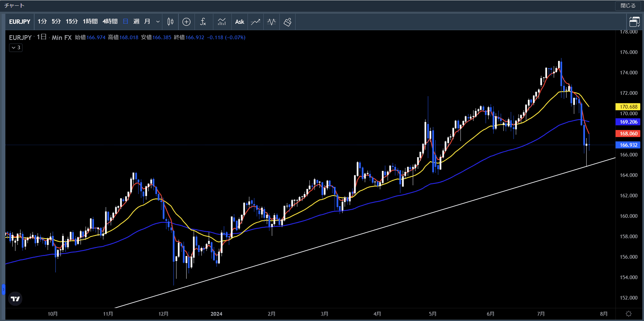
Task: Click the 176.000 price scale label
Action: [629, 52]
